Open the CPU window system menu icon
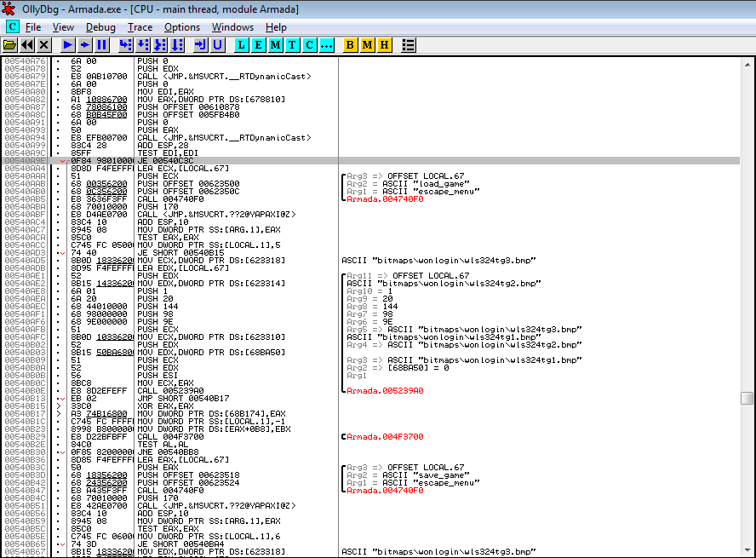756x558 pixels. [x=12, y=27]
